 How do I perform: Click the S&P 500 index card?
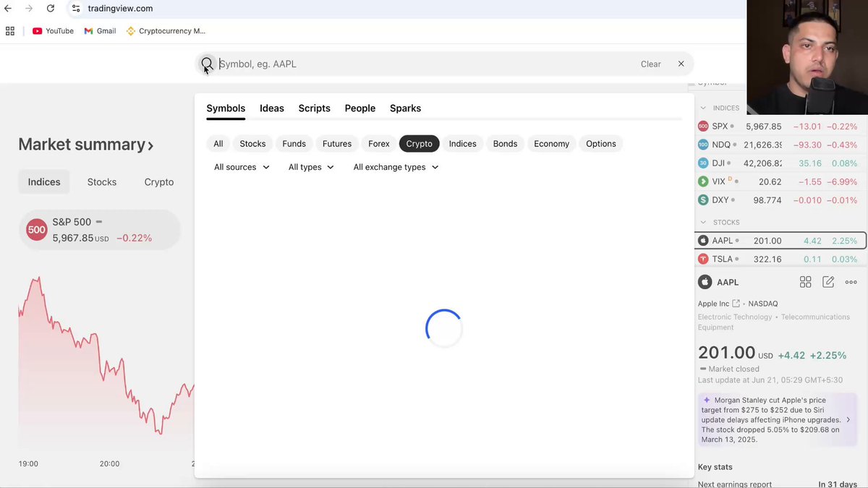[100, 230]
